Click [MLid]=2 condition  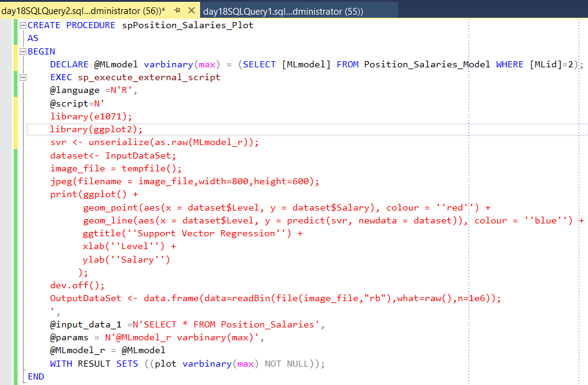[x=552, y=64]
